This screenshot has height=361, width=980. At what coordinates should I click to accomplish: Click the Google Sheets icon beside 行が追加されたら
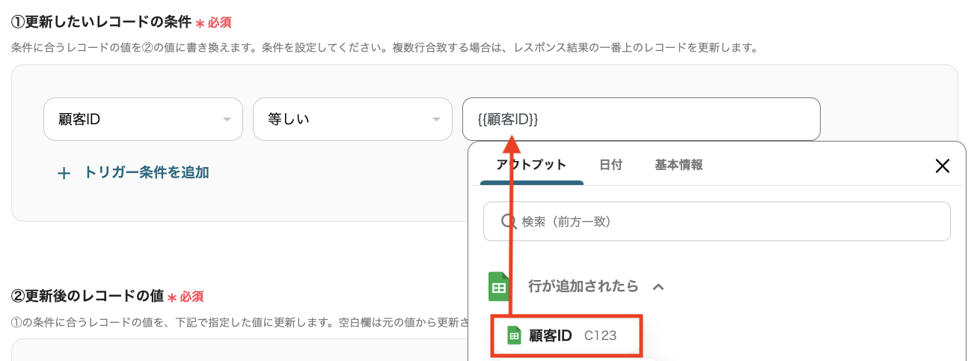[499, 286]
